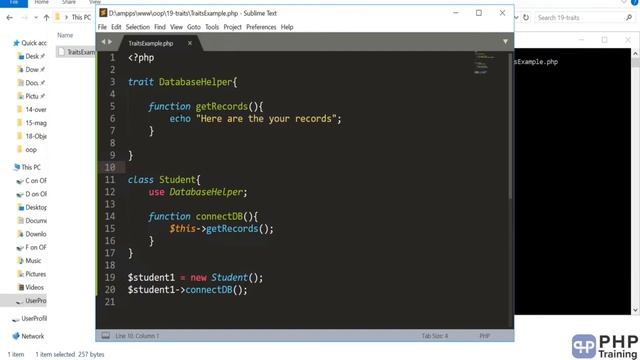The image size is (640, 360).
Task: Select the TraitsExample file in File Explorer
Action: (76, 52)
